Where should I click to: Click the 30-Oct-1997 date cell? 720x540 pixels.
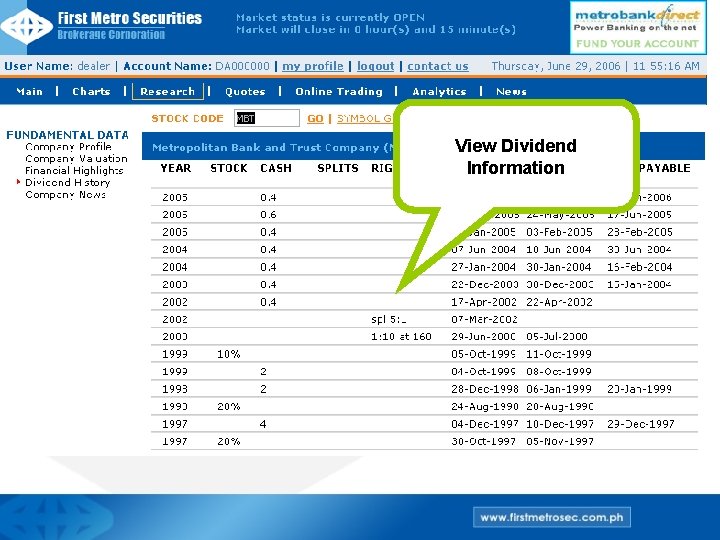pyautogui.click(x=484, y=441)
